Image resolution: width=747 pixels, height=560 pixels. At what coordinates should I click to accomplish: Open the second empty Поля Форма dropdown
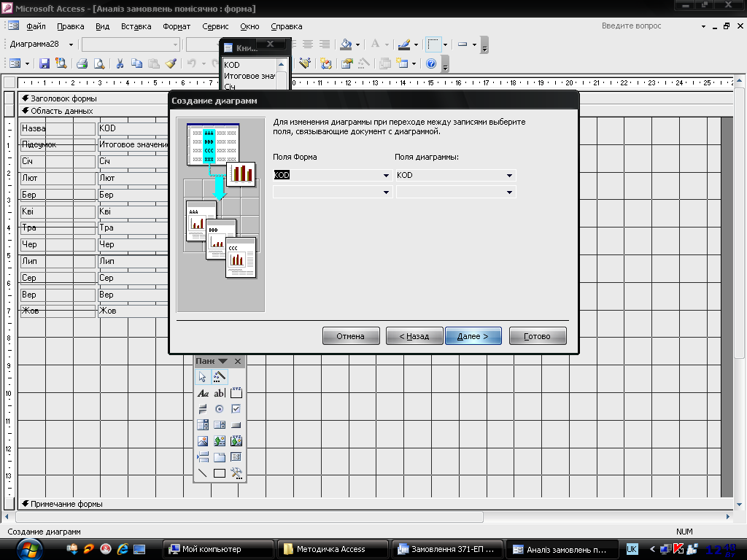click(x=386, y=192)
